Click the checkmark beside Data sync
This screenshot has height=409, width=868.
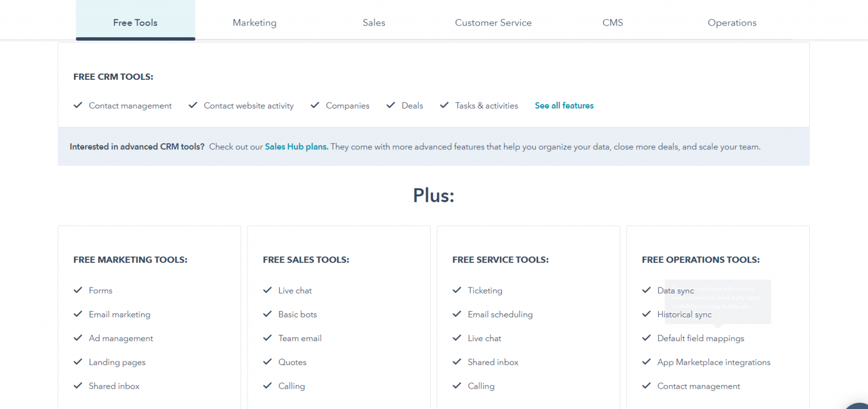coord(646,290)
